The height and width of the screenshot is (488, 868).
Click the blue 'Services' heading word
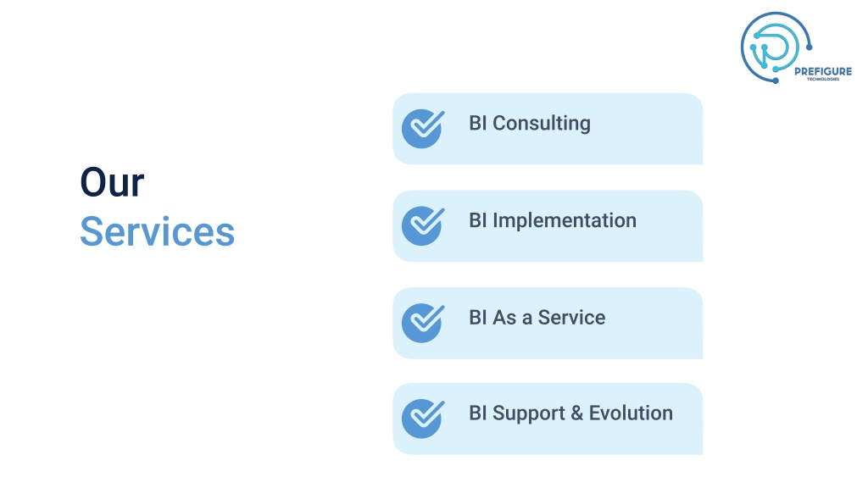[x=157, y=231]
